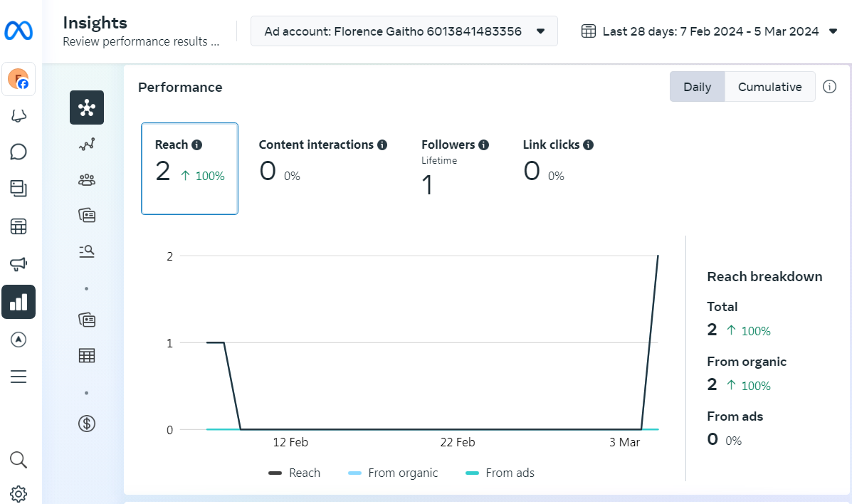
Task: Open the Ad account selector dropdown
Action: tap(404, 31)
